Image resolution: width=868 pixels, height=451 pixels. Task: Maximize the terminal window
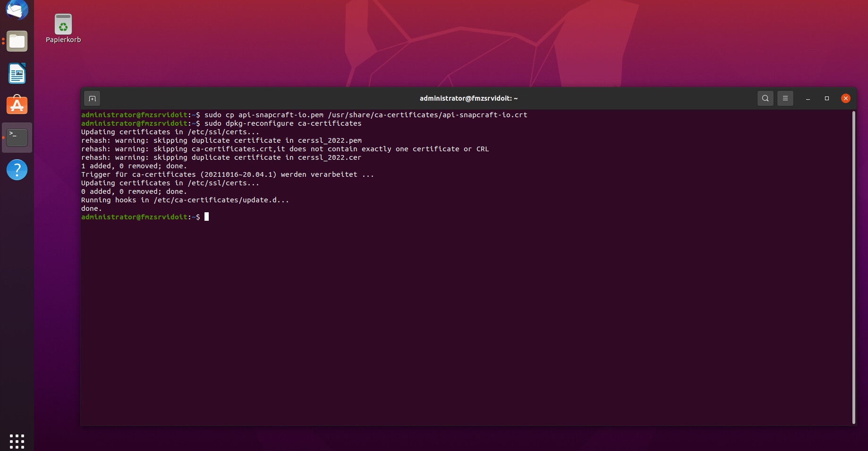click(827, 98)
